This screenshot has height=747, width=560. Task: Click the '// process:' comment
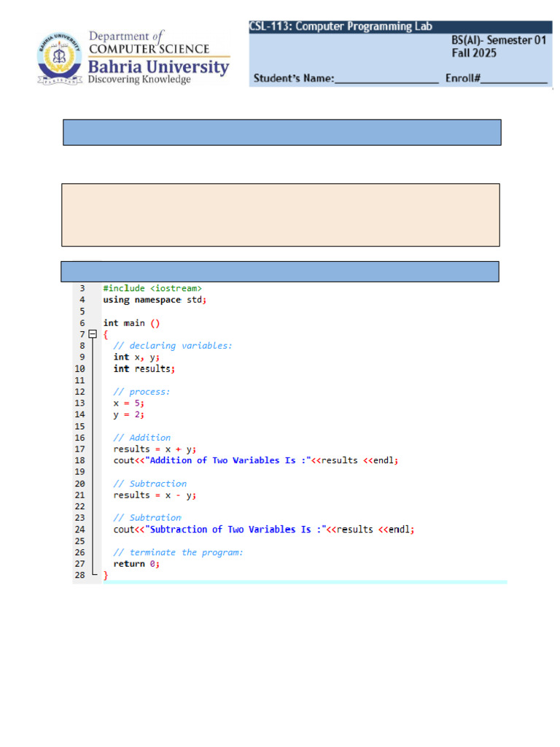click(x=141, y=392)
